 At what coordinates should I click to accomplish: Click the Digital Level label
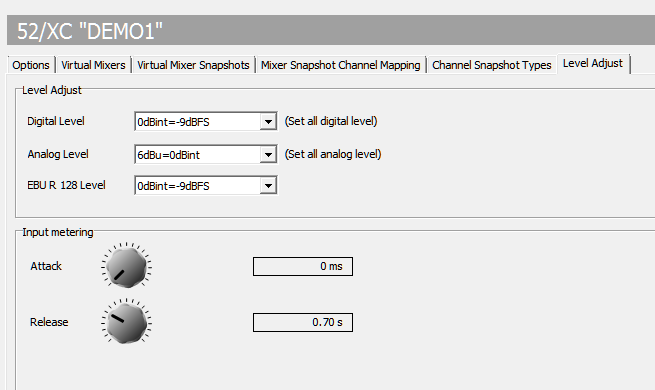pos(56,121)
